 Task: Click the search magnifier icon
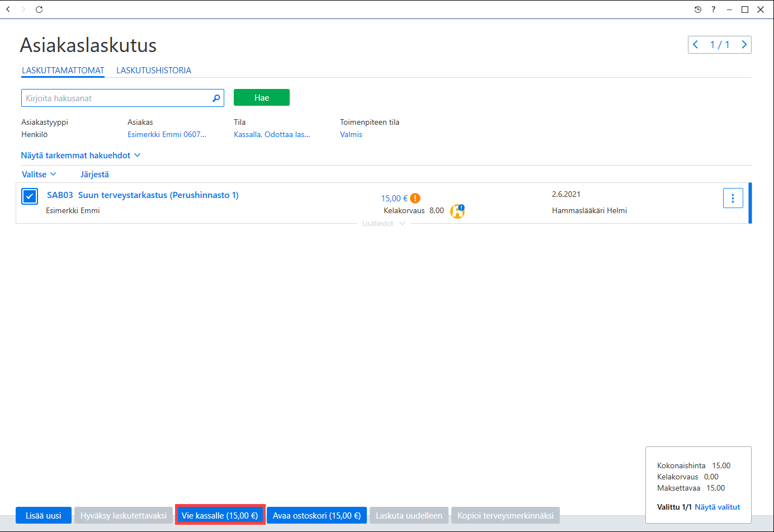[216, 98]
